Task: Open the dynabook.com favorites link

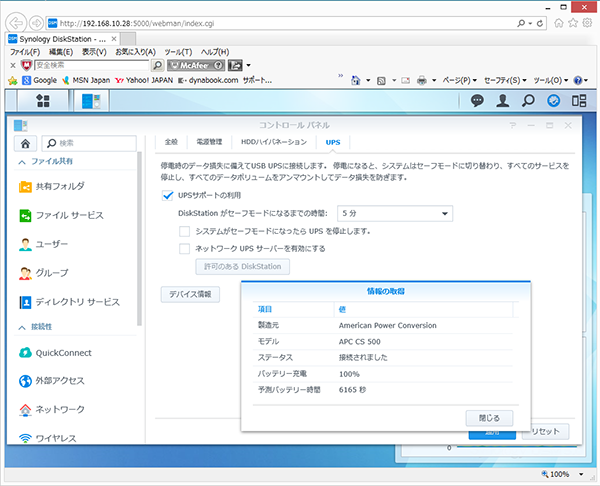Action: (x=208, y=80)
